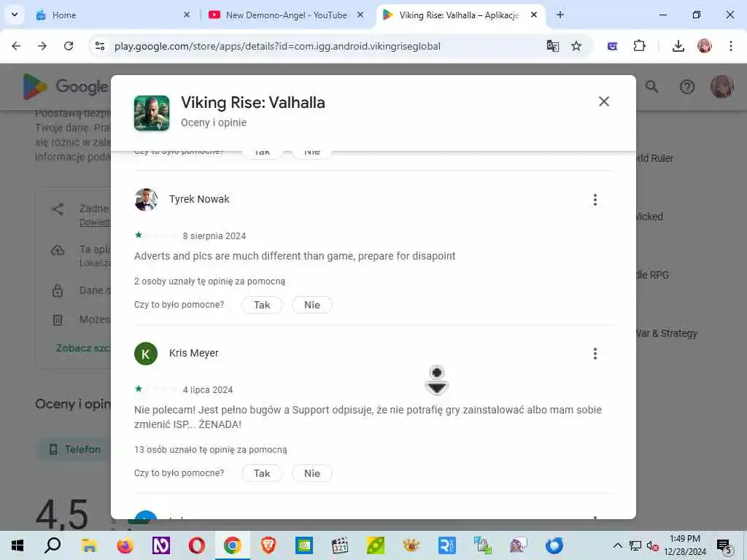The height and width of the screenshot is (560, 747).
Task: Close the Home browser tab
Action: [187, 15]
